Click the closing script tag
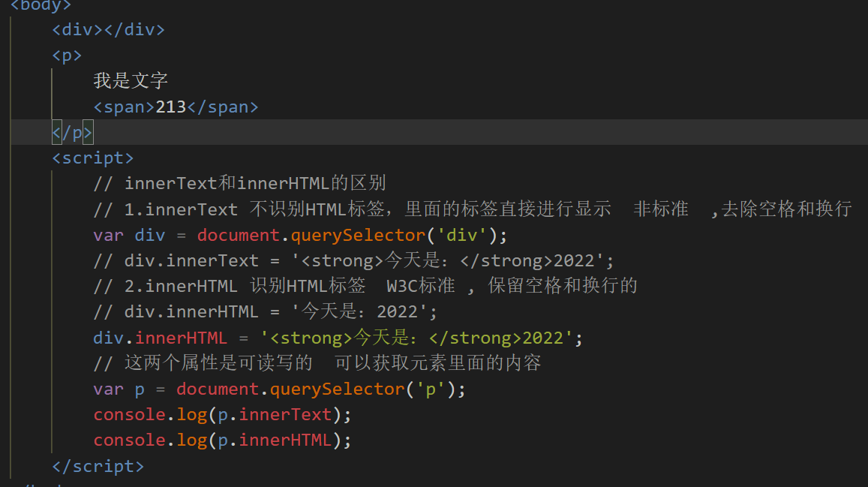 98,466
